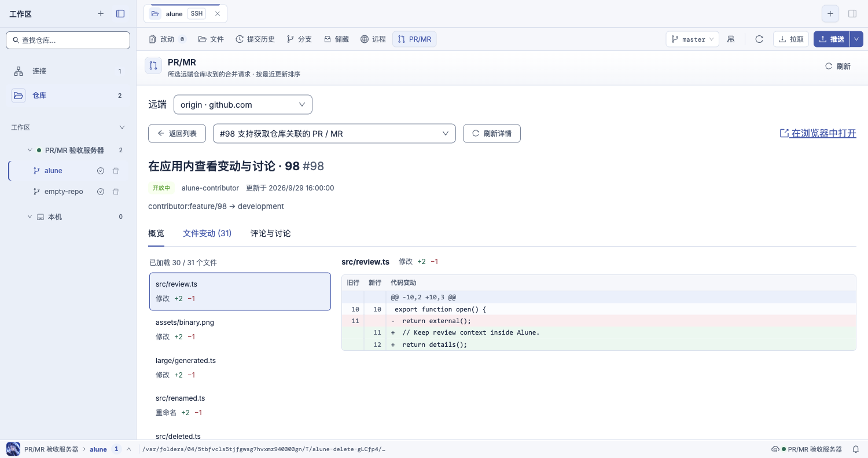Select assets/binary.png in the file list
Viewport: 868px width, 458px height.
click(x=240, y=329)
